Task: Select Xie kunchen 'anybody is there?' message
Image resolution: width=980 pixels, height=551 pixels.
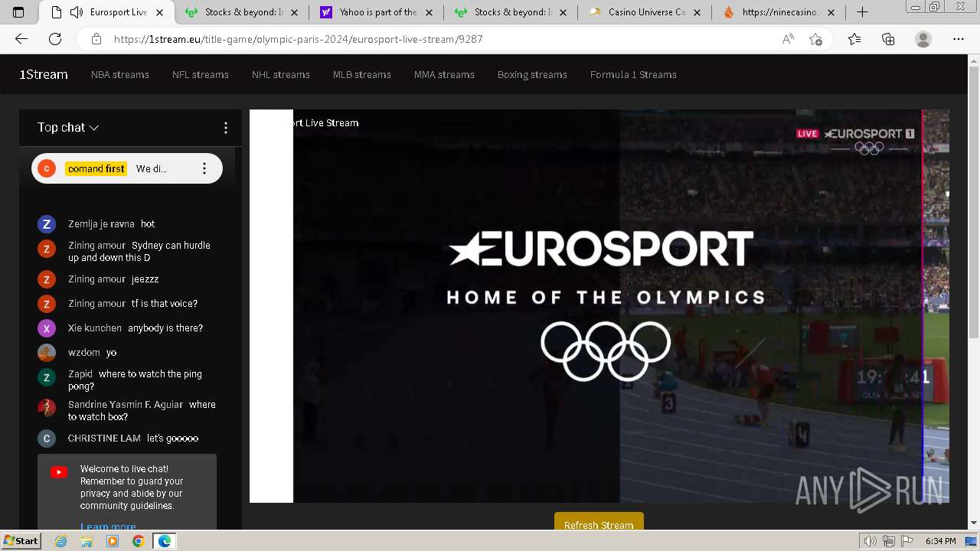Action: [x=128, y=328]
